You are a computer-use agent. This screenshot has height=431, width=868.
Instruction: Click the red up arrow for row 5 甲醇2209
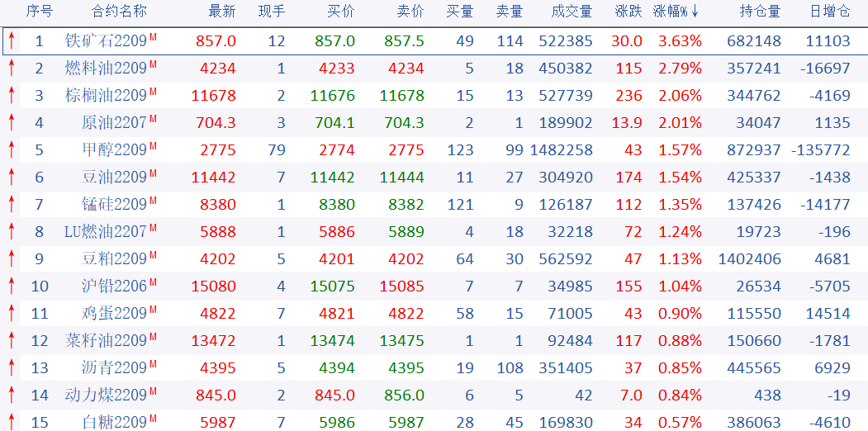12,150
